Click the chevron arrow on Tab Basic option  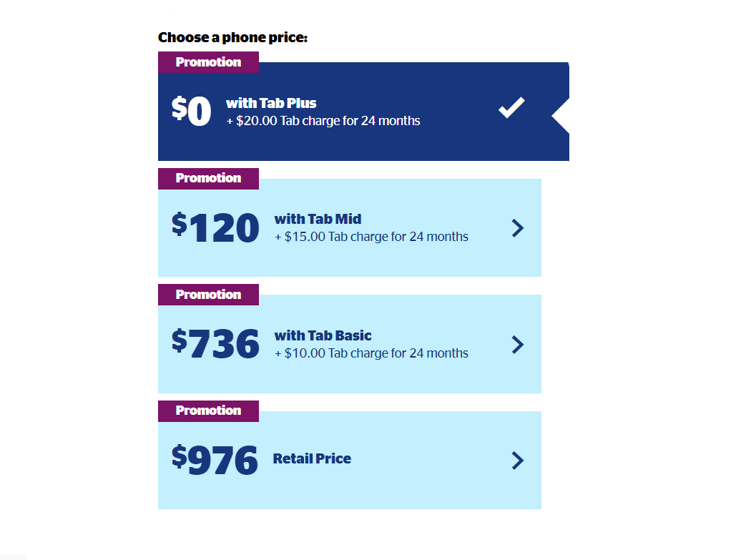tap(519, 345)
